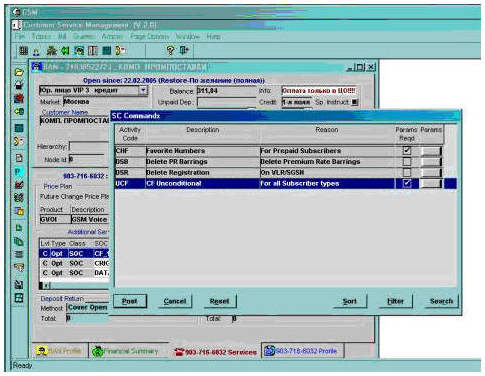Open the Help menu
The width and height of the screenshot is (485, 376).
point(213,36)
